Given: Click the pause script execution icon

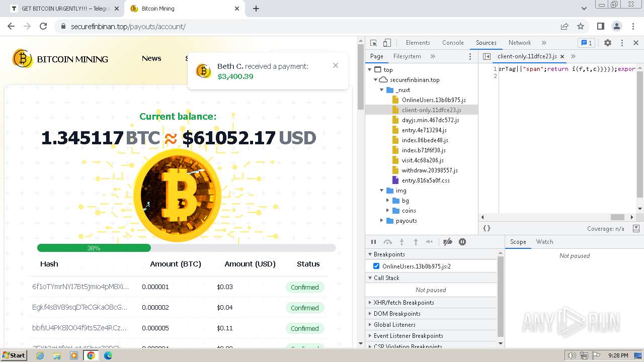Looking at the screenshot, I should [x=373, y=242].
